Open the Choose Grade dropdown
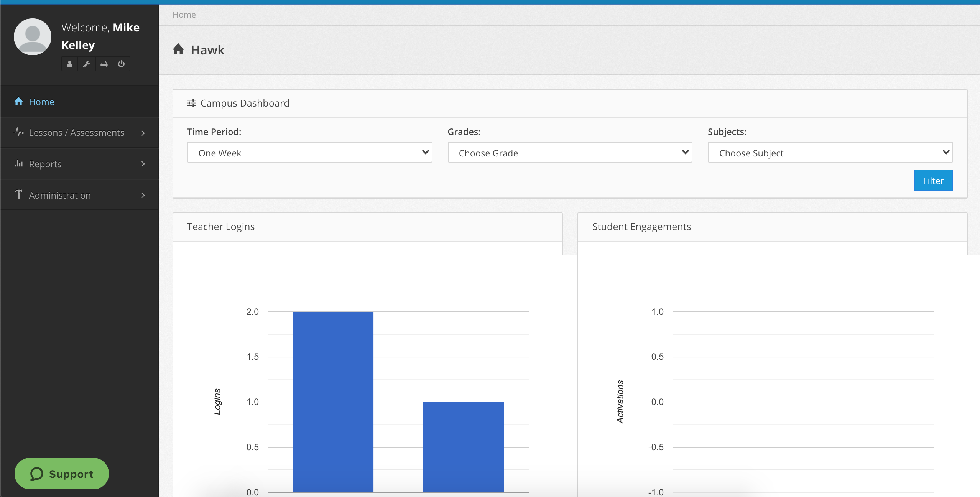 (x=570, y=153)
